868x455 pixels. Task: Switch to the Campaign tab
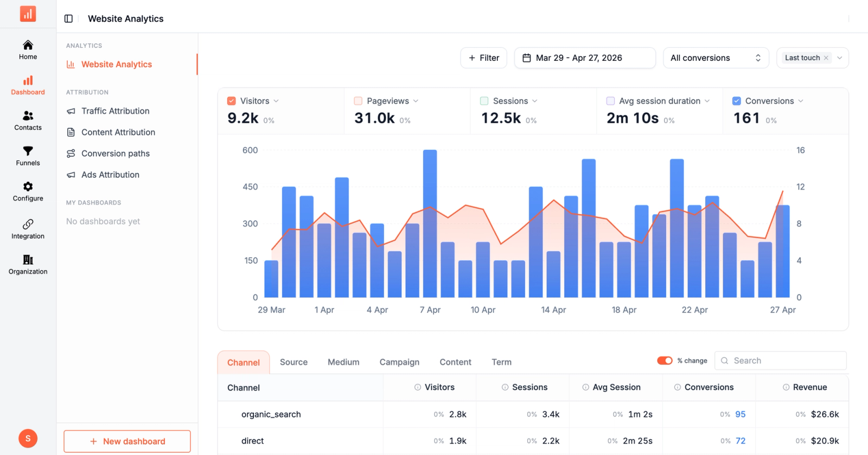click(399, 362)
